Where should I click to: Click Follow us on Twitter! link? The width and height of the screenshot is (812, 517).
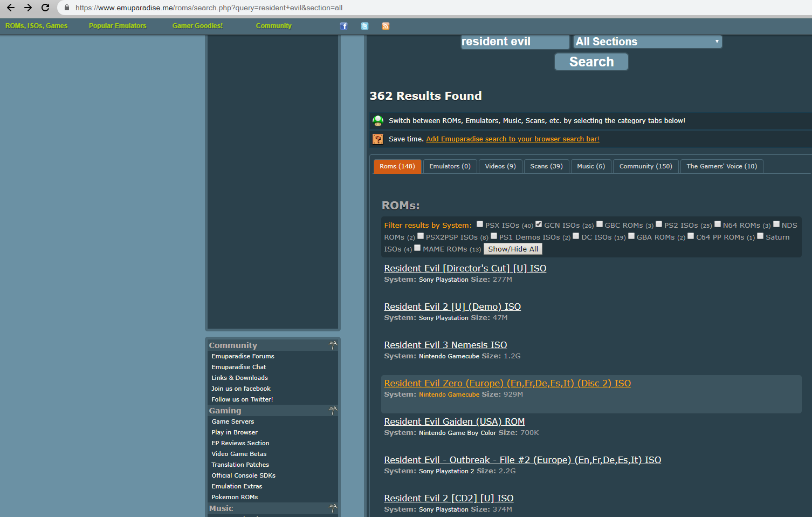coord(242,399)
